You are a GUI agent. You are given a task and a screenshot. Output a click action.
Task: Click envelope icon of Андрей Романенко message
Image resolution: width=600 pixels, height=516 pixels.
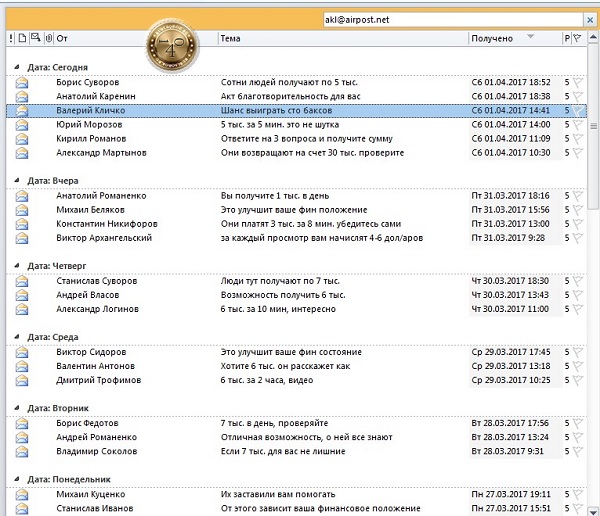(22, 438)
